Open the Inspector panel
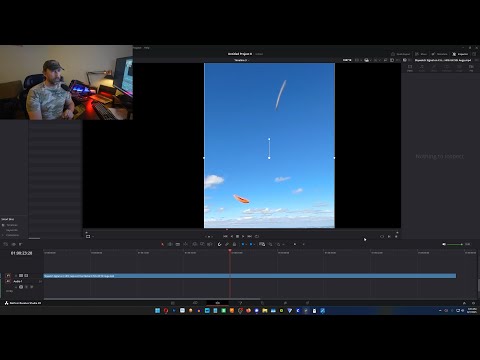This screenshot has width=480, height=360. tap(460, 54)
